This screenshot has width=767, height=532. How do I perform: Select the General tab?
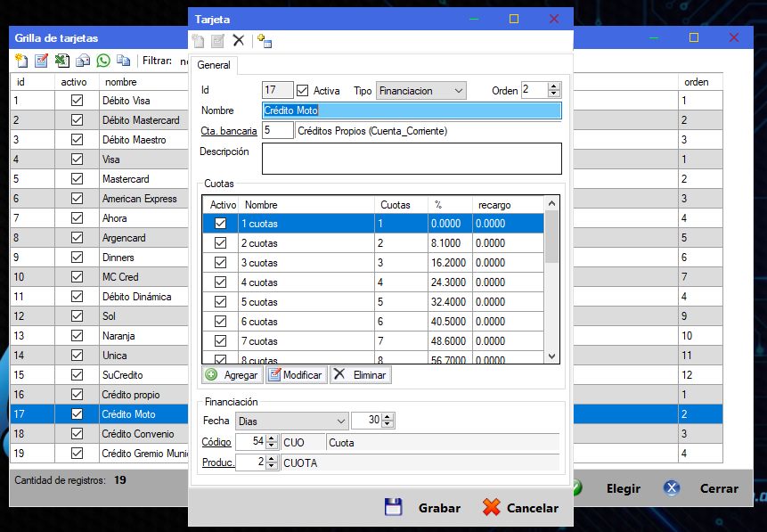tap(214, 65)
